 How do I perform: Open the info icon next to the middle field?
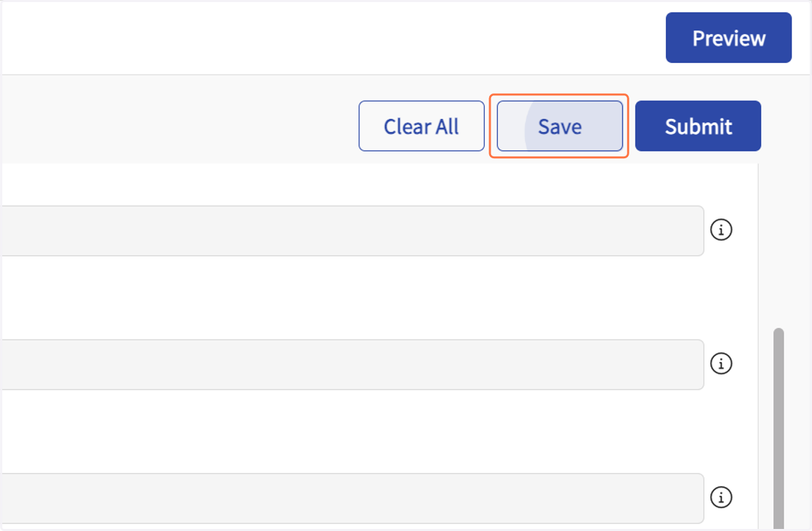tap(721, 364)
